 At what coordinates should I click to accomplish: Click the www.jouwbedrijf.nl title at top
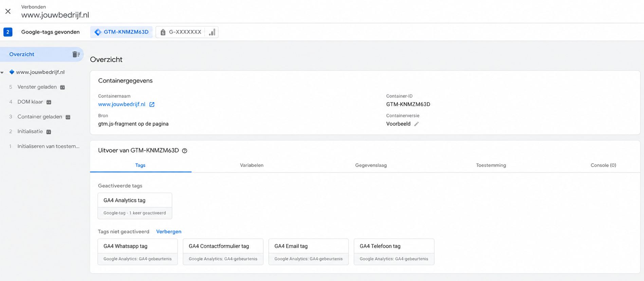(55, 15)
